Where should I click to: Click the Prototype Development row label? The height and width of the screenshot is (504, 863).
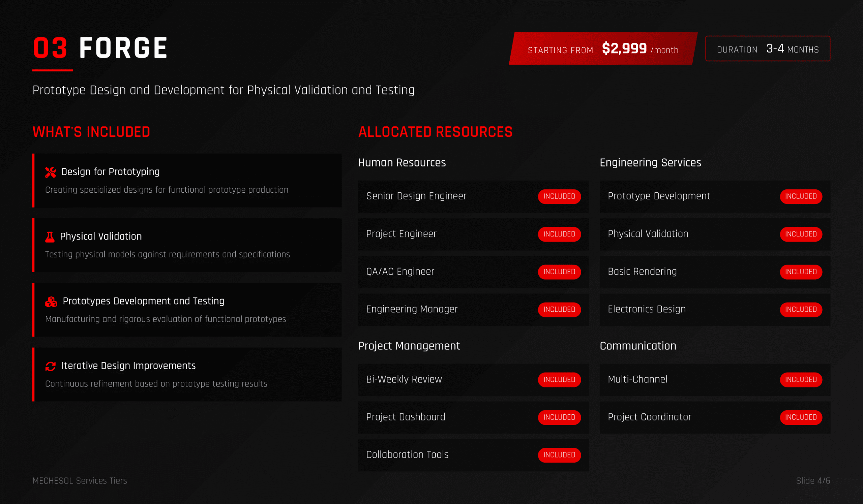[x=659, y=196]
